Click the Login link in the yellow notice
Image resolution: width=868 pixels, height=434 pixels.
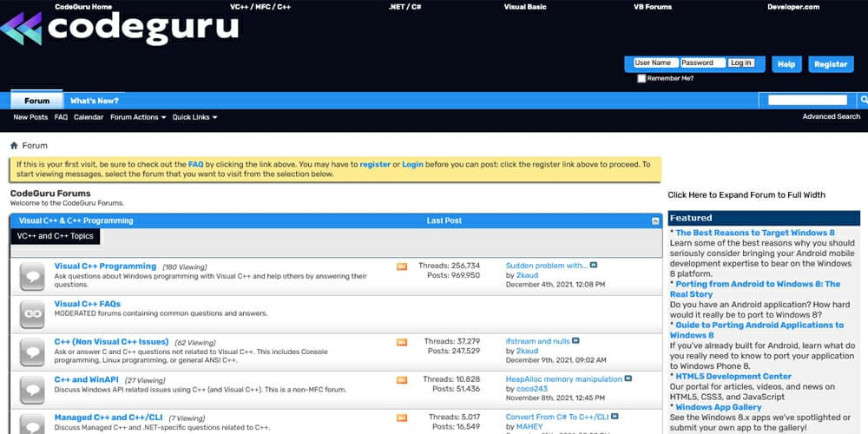(x=413, y=164)
